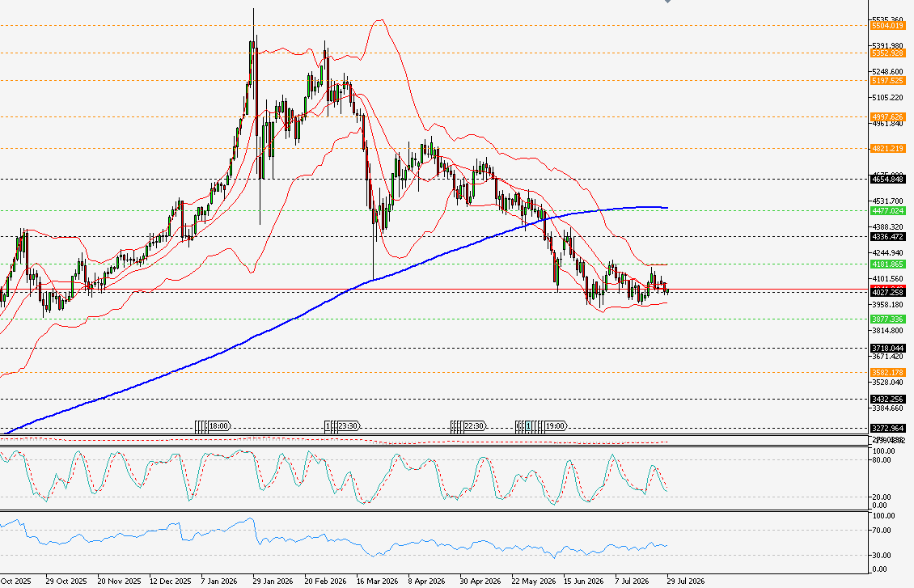Viewport: 914px width, 588px height.
Task: Click the 4388.320 price scale value
Action: pos(888,226)
